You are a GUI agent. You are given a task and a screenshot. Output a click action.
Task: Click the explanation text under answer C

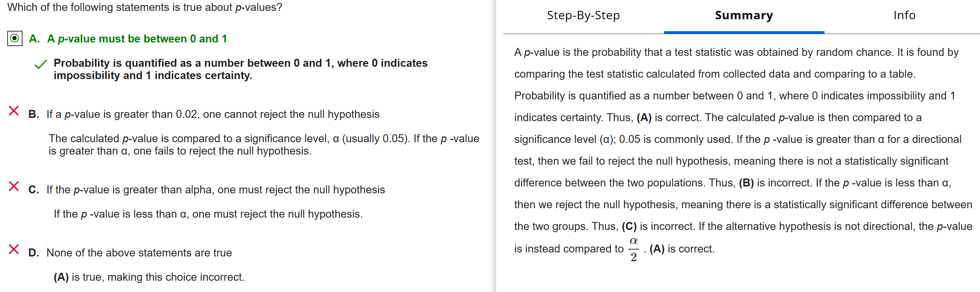tap(208, 214)
